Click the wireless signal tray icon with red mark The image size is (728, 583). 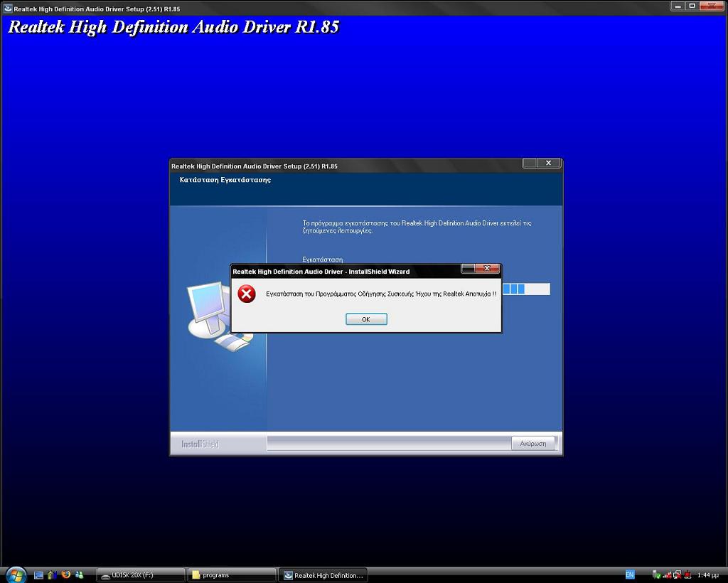[667, 575]
